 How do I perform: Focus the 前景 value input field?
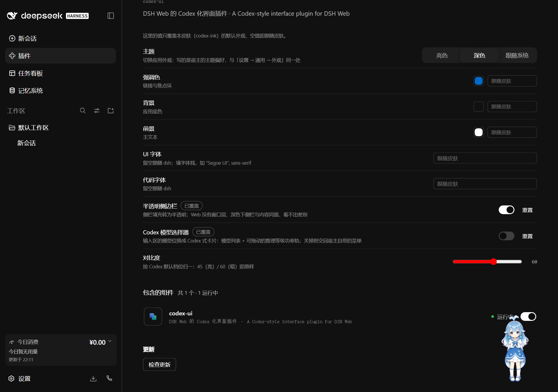(x=512, y=132)
